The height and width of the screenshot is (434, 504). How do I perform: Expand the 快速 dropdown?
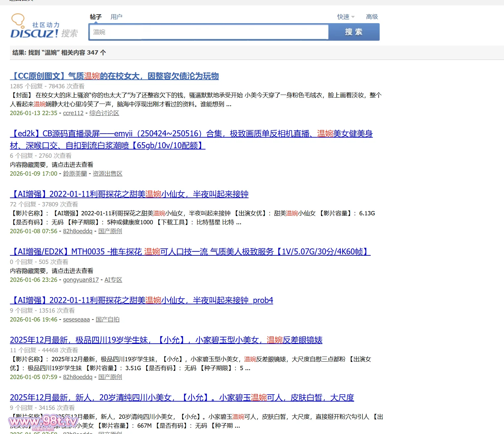[x=346, y=17]
